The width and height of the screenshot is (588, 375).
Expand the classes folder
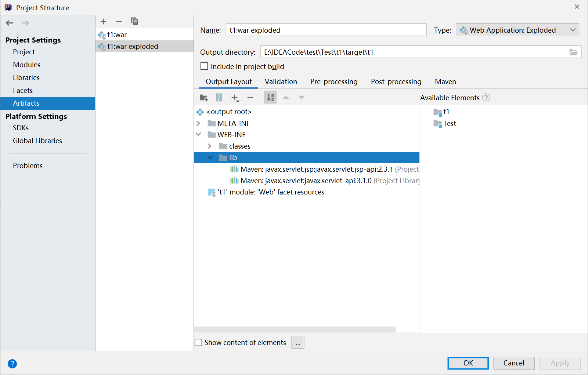click(x=210, y=146)
